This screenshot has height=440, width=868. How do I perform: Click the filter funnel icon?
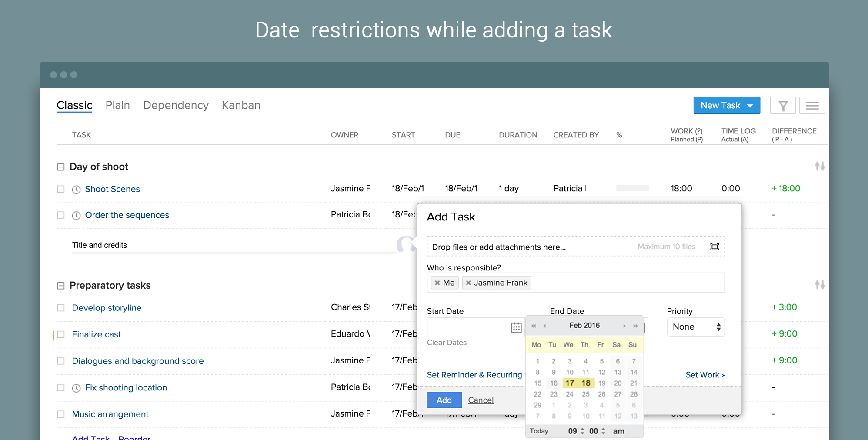click(783, 106)
